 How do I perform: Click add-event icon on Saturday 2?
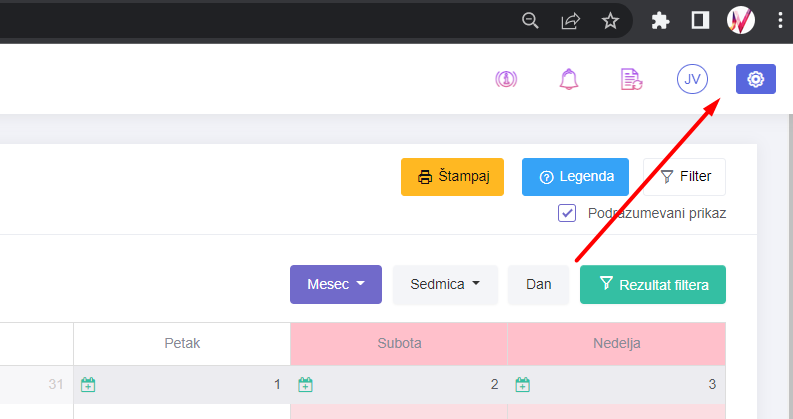click(x=305, y=384)
